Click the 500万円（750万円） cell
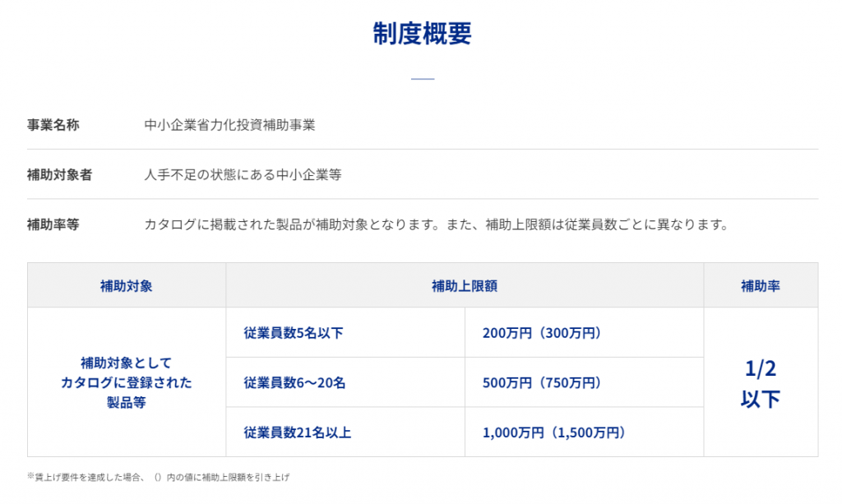 tap(585, 382)
